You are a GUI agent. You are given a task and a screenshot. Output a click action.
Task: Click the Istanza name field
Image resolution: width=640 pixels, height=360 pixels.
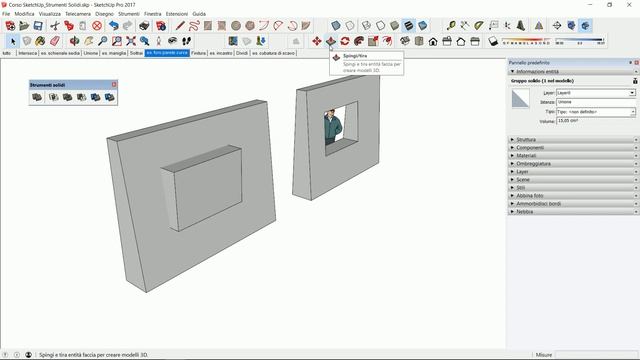click(x=596, y=102)
